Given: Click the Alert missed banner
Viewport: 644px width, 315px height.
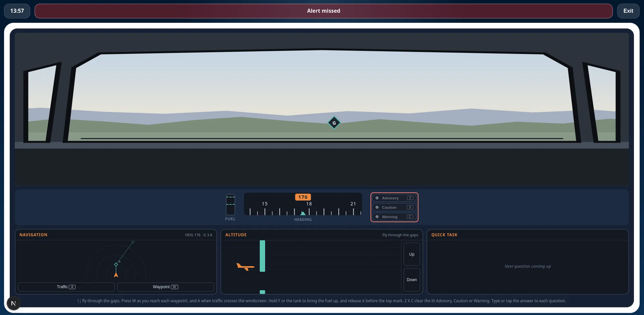Looking at the screenshot, I should [x=324, y=11].
